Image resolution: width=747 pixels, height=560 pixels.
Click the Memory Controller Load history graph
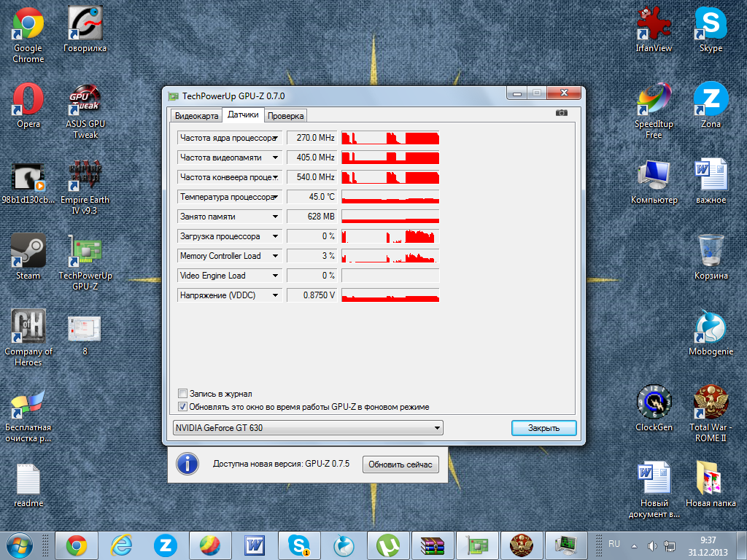(390, 256)
